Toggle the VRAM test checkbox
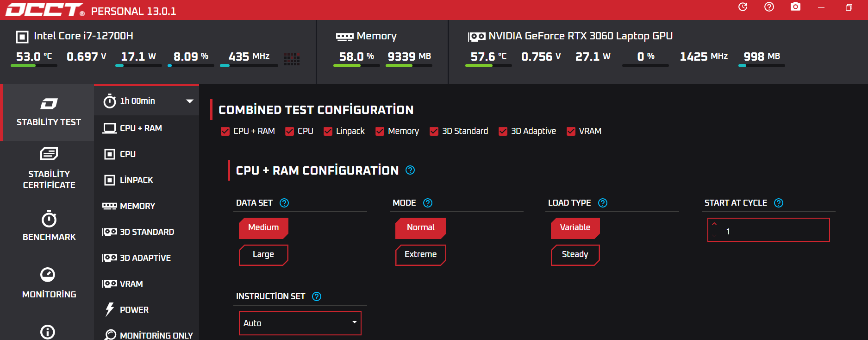Screen dimensions: 868x340 coord(571,132)
